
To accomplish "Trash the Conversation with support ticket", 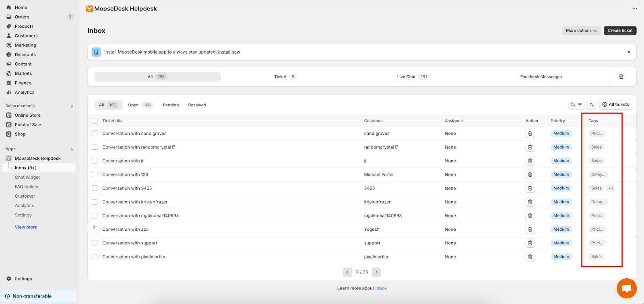I will (530, 243).
